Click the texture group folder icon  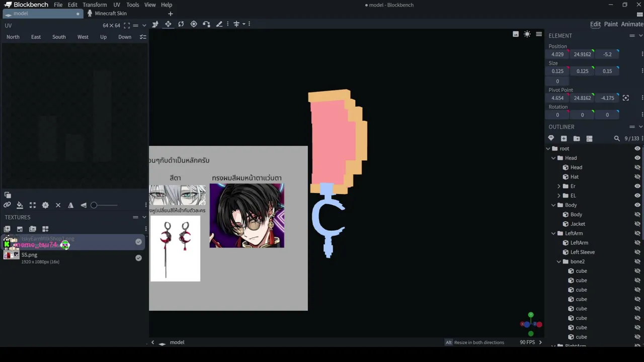coord(33,229)
